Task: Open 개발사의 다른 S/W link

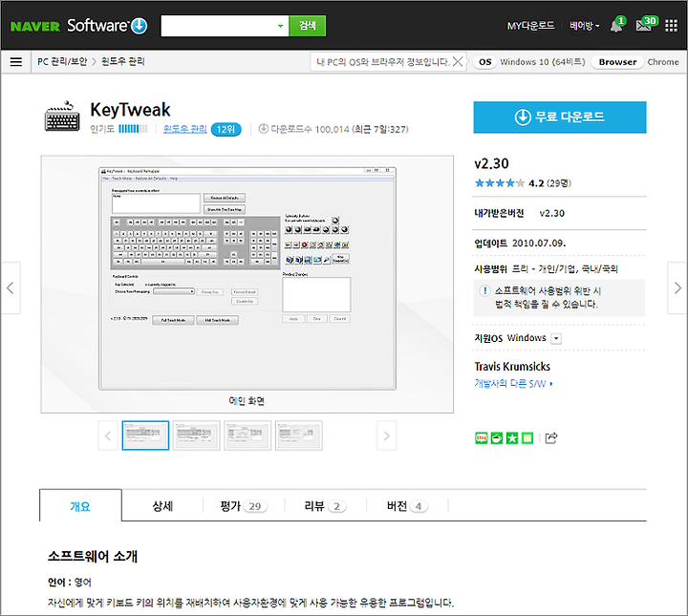Action: click(x=513, y=384)
